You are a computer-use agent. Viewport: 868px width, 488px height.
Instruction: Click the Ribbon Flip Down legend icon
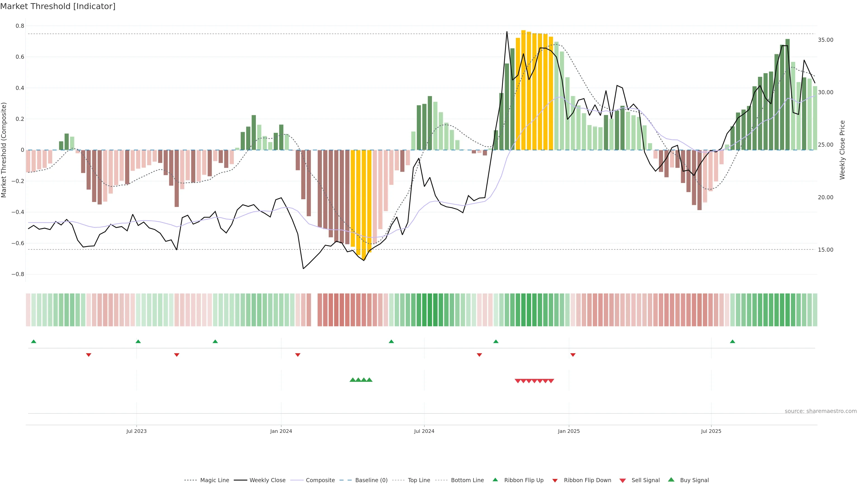tap(555, 480)
